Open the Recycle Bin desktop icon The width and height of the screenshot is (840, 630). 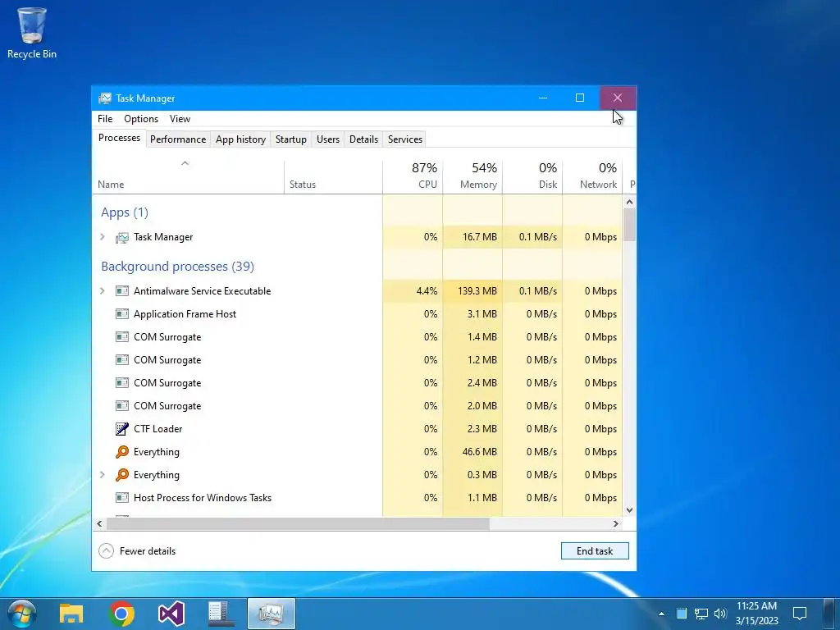pos(32,33)
